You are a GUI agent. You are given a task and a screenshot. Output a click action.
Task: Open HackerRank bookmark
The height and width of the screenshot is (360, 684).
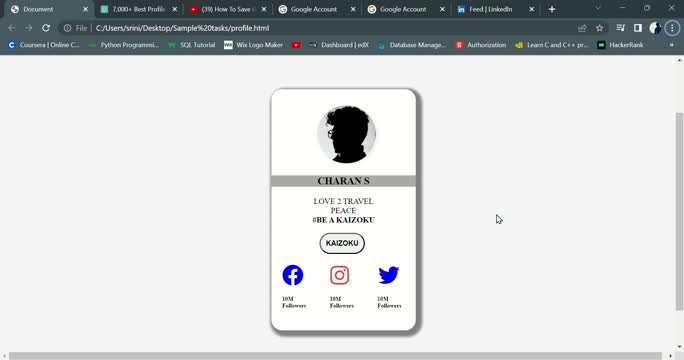coord(620,45)
